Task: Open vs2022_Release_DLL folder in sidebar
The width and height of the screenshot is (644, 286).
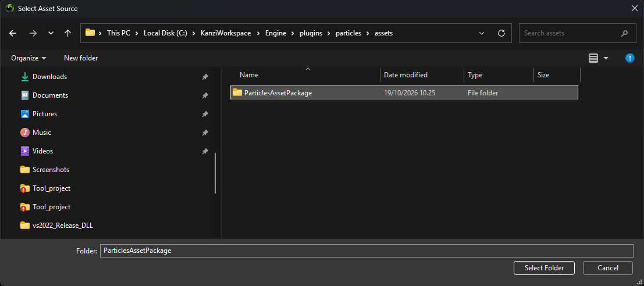Action: pyautogui.click(x=62, y=226)
